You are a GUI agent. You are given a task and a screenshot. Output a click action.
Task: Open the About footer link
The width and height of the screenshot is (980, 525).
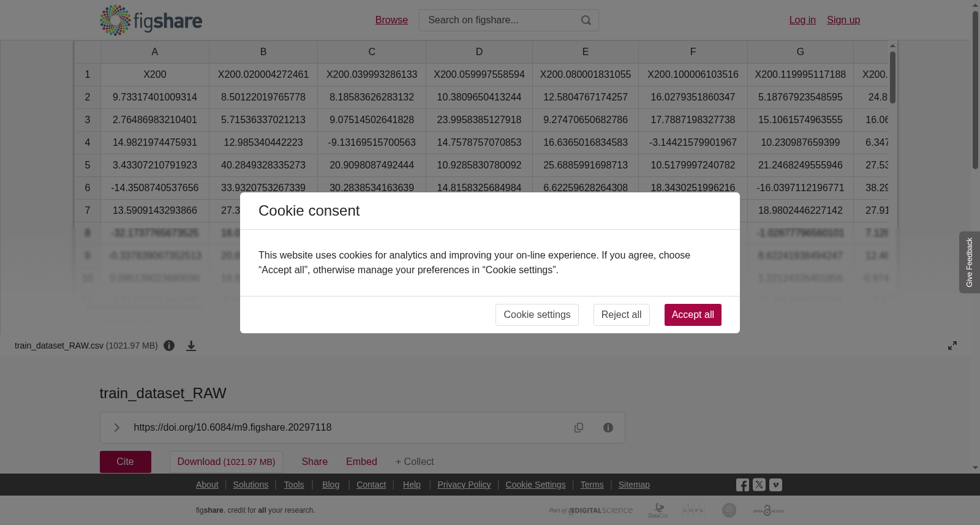(207, 485)
